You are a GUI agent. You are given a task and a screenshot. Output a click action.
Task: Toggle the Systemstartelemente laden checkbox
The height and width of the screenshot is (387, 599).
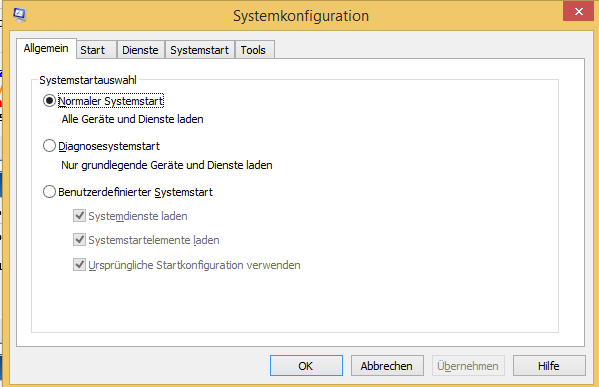[x=79, y=240]
